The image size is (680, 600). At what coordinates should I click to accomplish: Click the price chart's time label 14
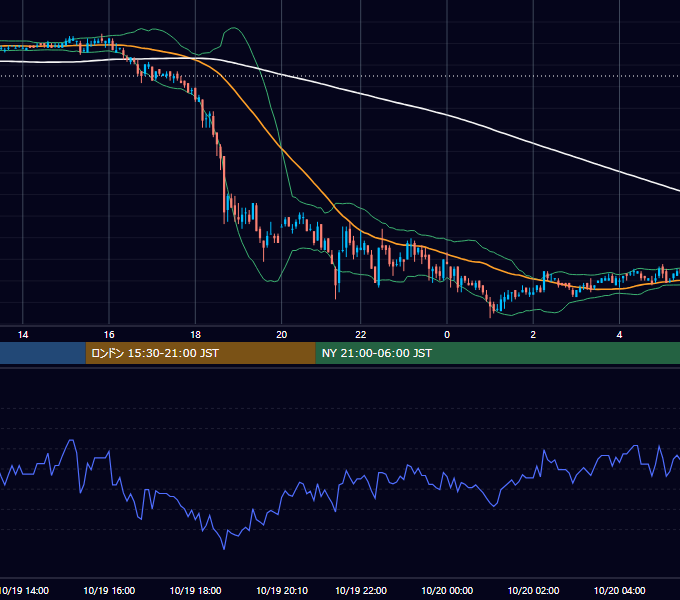click(23, 335)
